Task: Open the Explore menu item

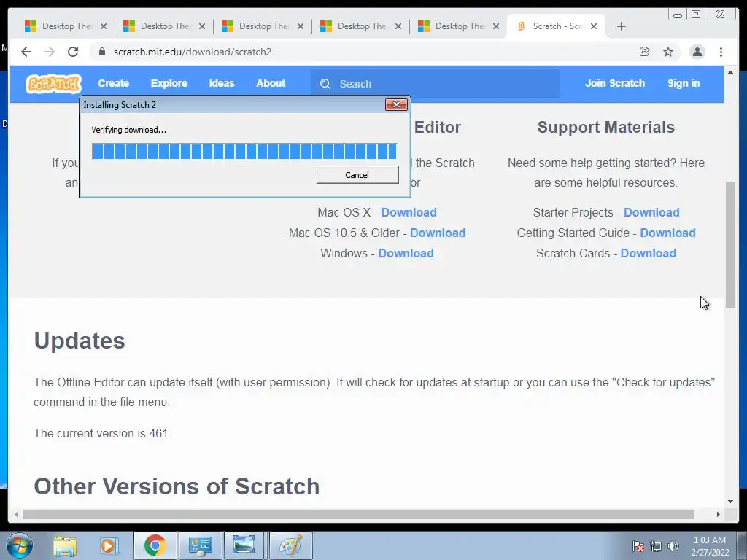Action: (x=169, y=83)
